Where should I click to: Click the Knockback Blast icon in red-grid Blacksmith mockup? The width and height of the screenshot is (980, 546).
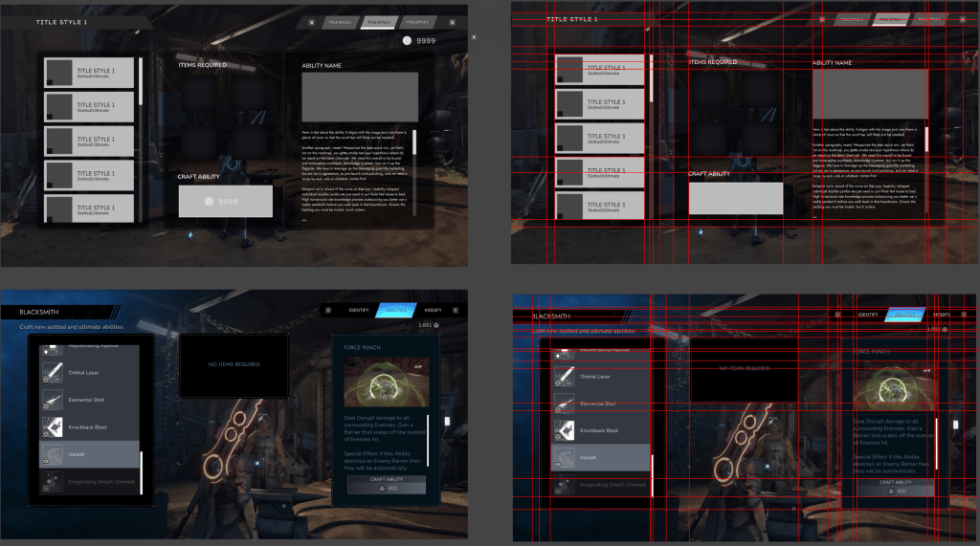(565, 430)
